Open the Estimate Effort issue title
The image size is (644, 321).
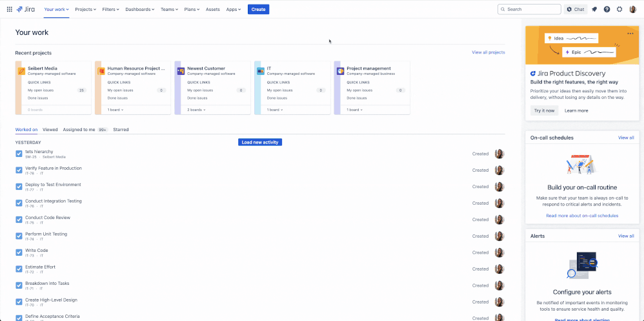(x=40, y=267)
